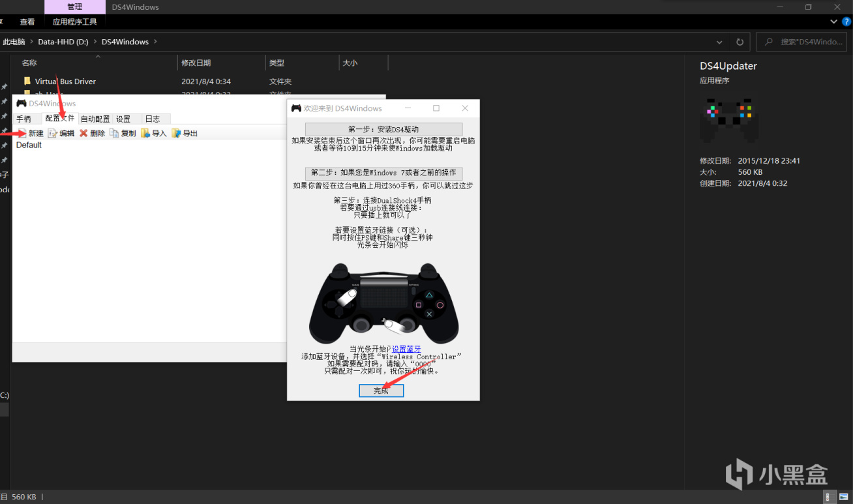
Task: Select the Virtual Bus Driver folder name
Action: [x=65, y=82]
